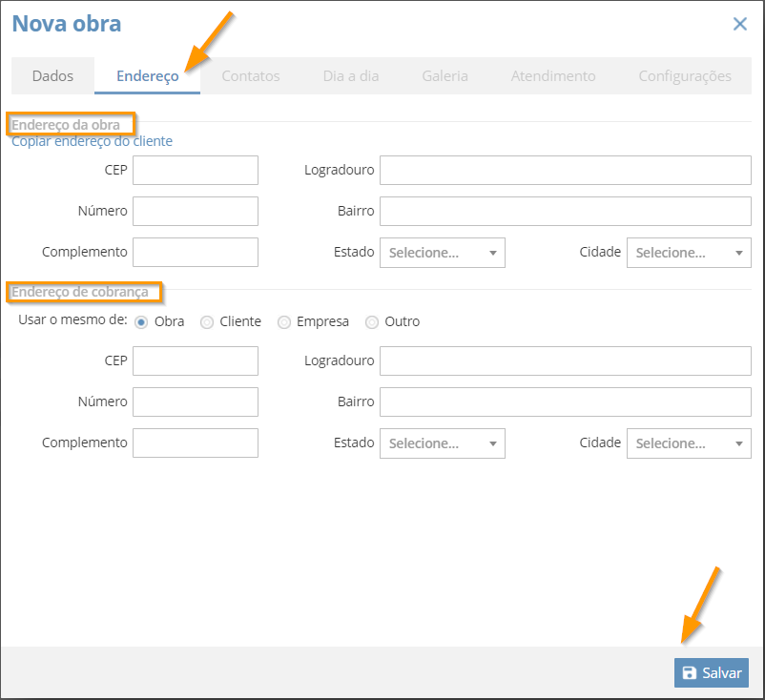Click Logradouro field in Endereço de cobrança
Screen dimensions: 765x700
click(x=566, y=361)
